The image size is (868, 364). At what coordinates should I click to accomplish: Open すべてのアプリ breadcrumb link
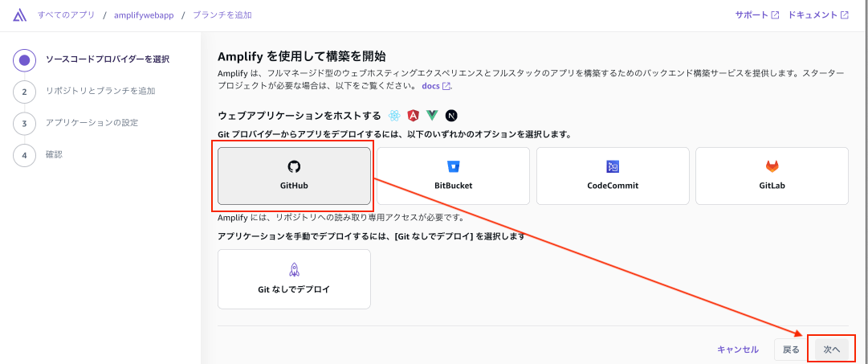click(66, 15)
